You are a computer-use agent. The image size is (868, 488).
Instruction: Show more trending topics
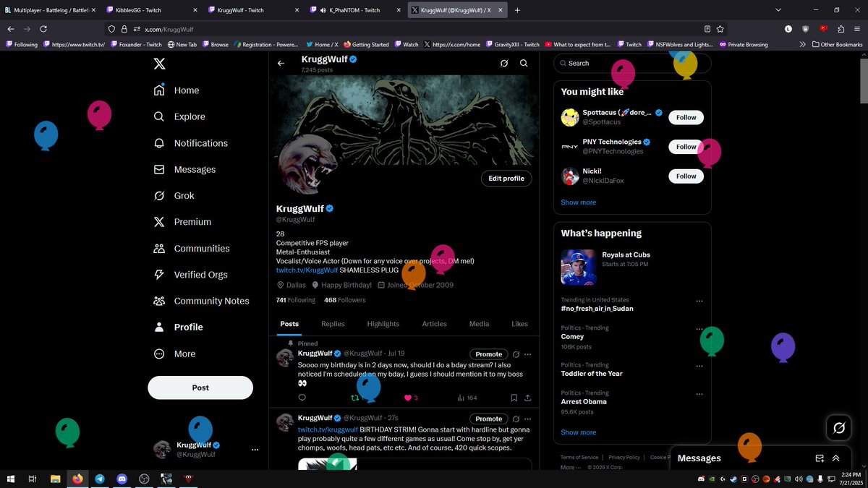pos(579,432)
